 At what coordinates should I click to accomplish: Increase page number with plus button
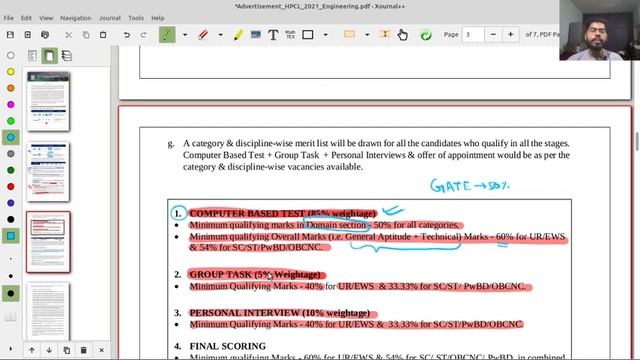coord(511,35)
